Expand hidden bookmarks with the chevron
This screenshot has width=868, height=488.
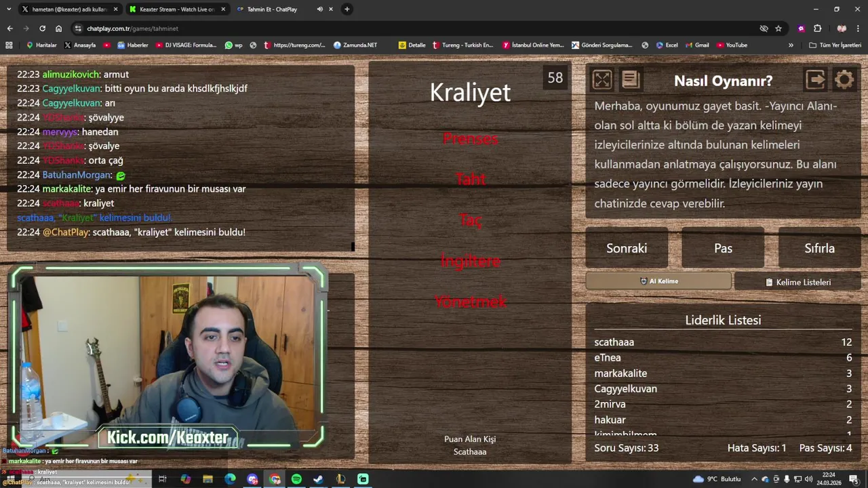click(x=791, y=45)
